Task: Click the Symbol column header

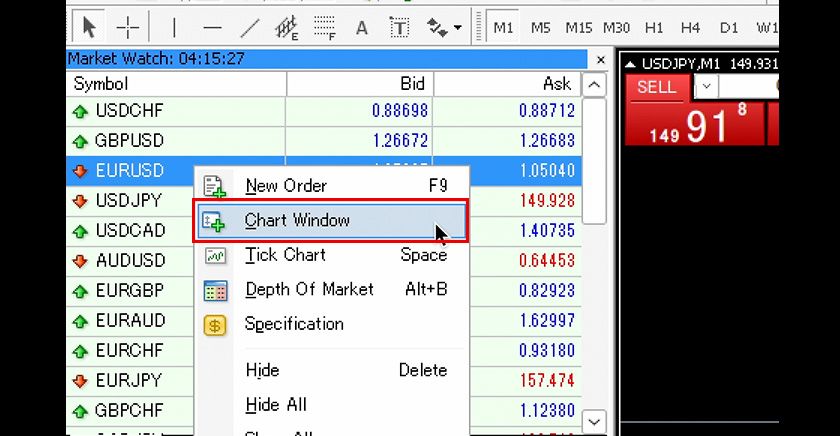Action: [176, 84]
